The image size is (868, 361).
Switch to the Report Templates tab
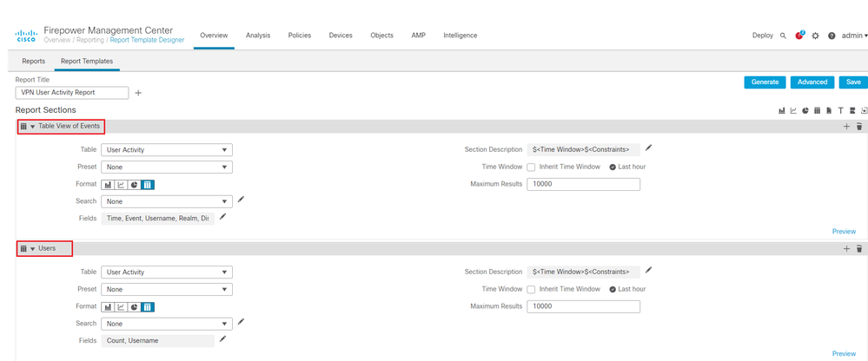[x=87, y=62]
